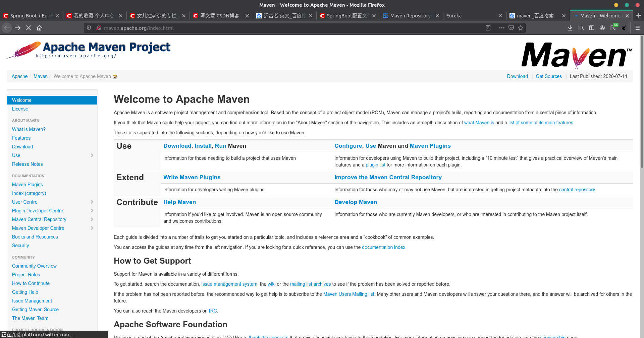Open extension icon with green 'on' badge
The image size is (644, 338).
613,27
